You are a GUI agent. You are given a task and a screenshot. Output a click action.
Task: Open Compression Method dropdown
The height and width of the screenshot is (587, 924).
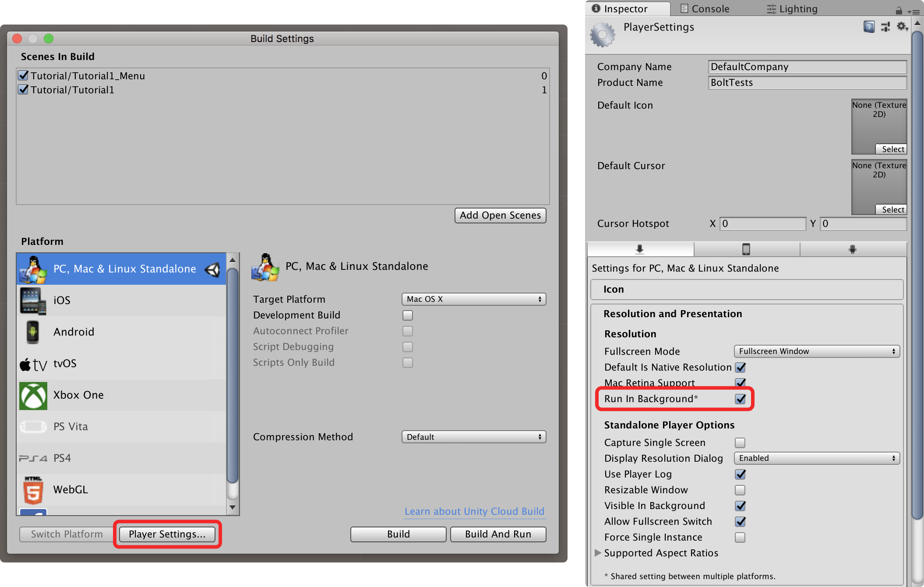(x=472, y=436)
